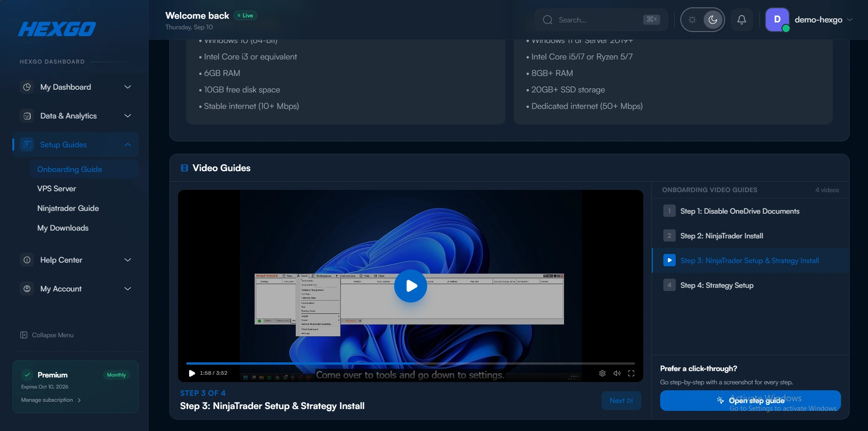Click the Setup Guides sidebar icon
Screen dimensions: 868x431
click(27, 145)
